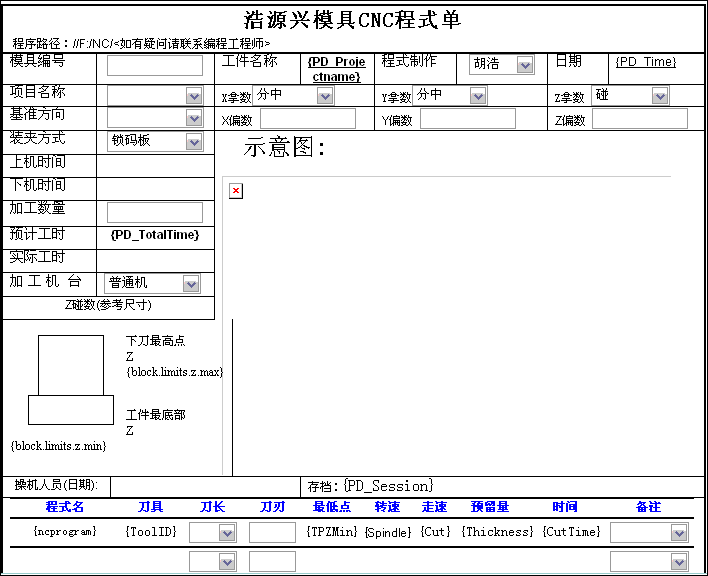Click the {PD_Session} text after 存档
Viewport: 708px width, 576px height.
tap(388, 486)
